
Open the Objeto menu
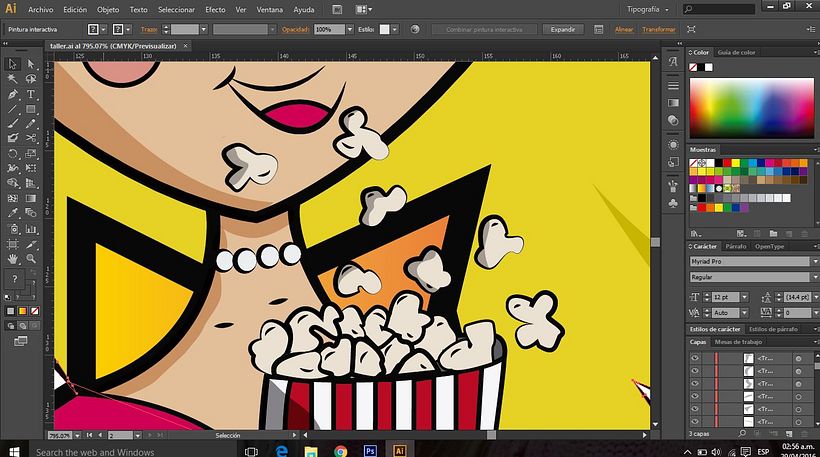tap(108, 9)
